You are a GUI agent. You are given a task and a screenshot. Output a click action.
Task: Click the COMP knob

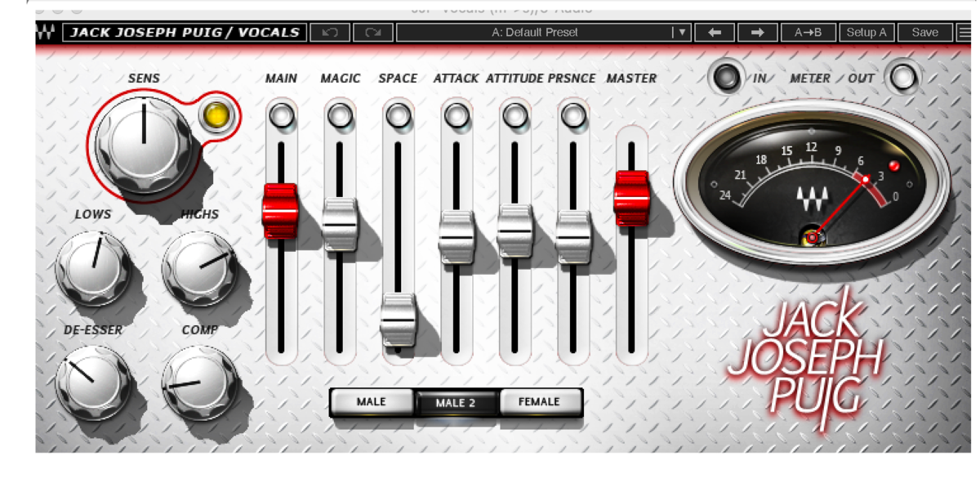200,382
